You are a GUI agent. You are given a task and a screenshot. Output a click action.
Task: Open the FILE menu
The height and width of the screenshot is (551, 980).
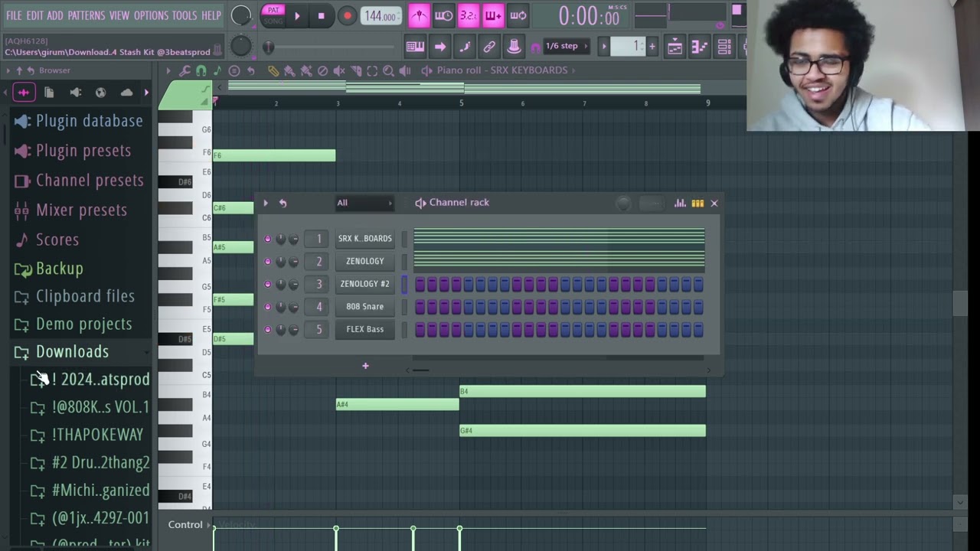[x=14, y=15]
